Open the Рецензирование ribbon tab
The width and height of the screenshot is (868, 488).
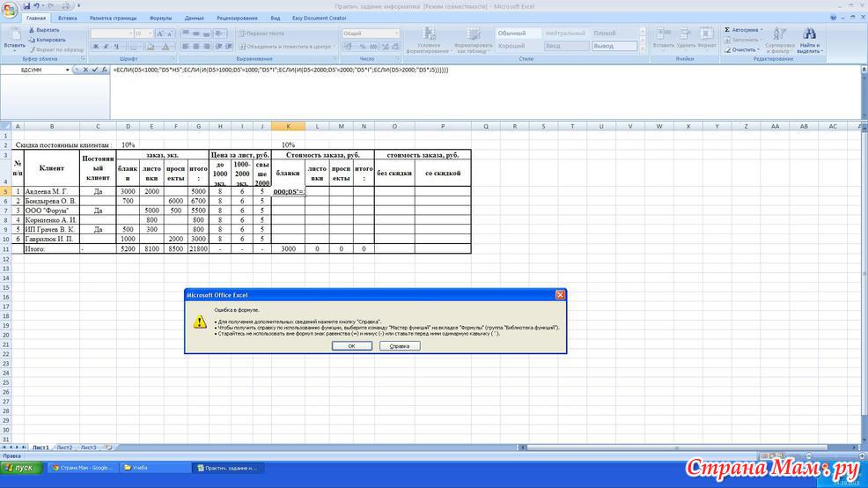pyautogui.click(x=238, y=18)
